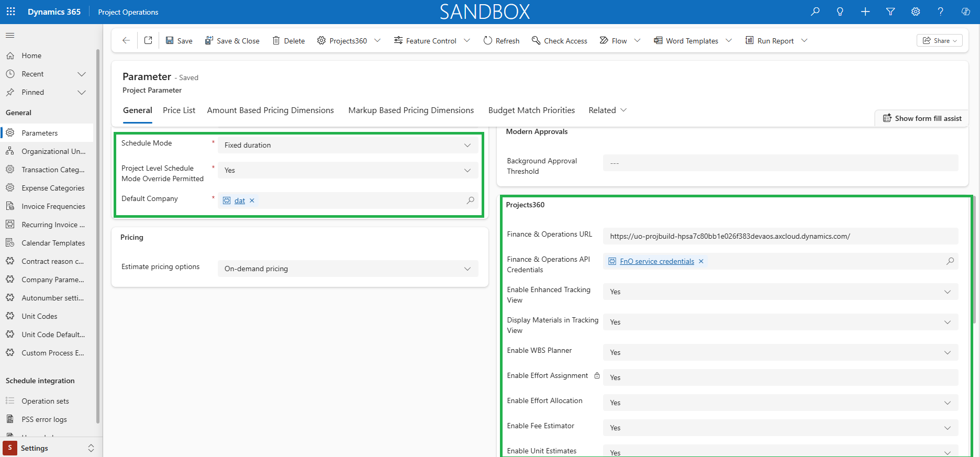This screenshot has height=457, width=980.
Task: Open Enable WBS Planner Yes dropdown
Action: tap(781, 352)
